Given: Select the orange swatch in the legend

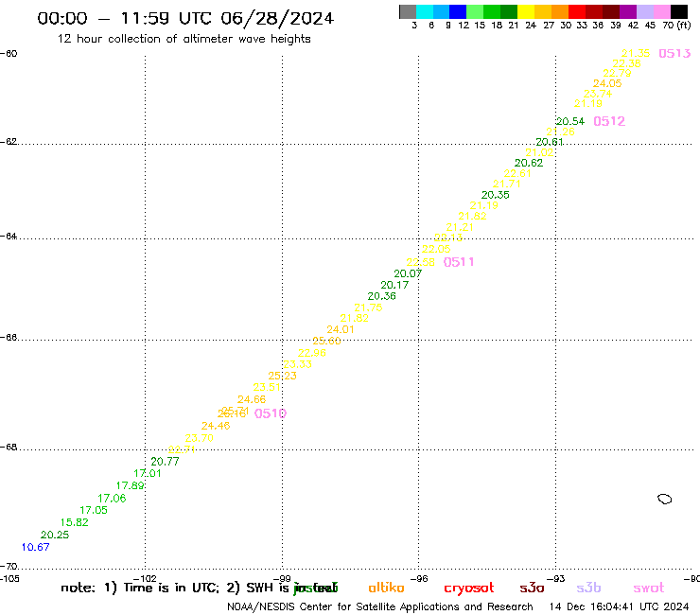Looking at the screenshot, I should pyautogui.click(x=560, y=11).
